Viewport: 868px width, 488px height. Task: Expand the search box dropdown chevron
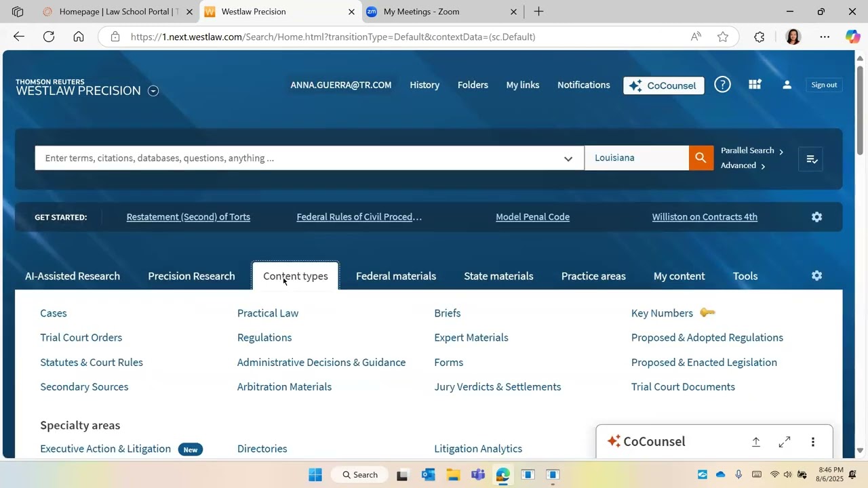[x=568, y=159]
